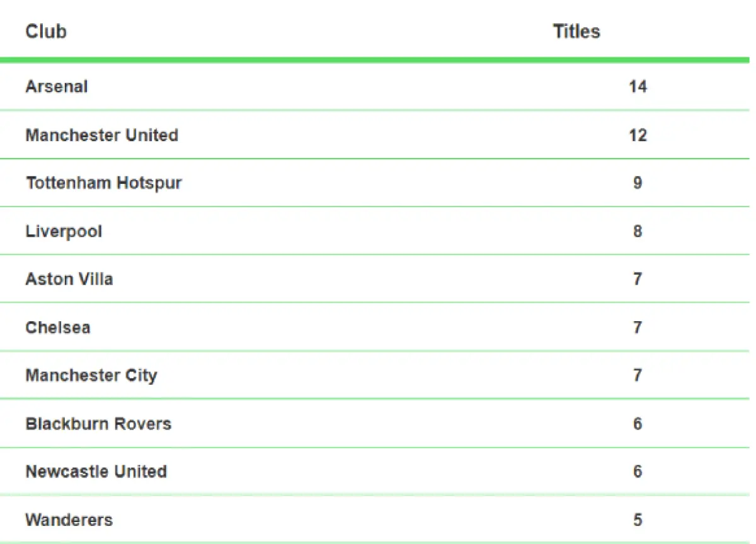Click Newcastle United's 6 titles value
Screen dimensions: 756x544
point(638,472)
